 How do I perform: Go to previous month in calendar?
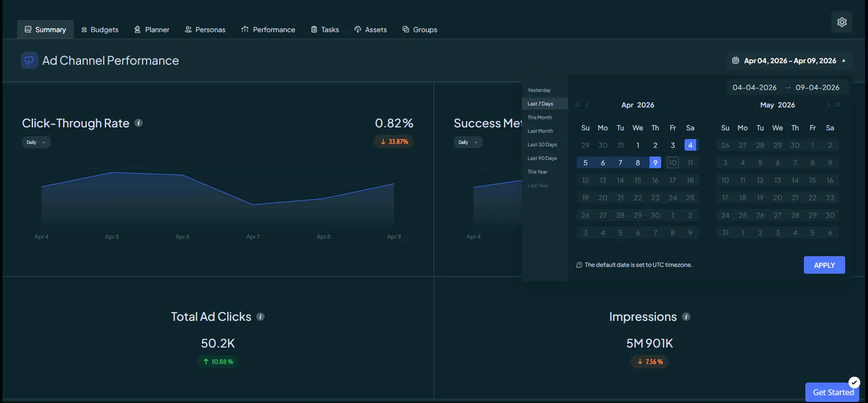coord(588,105)
